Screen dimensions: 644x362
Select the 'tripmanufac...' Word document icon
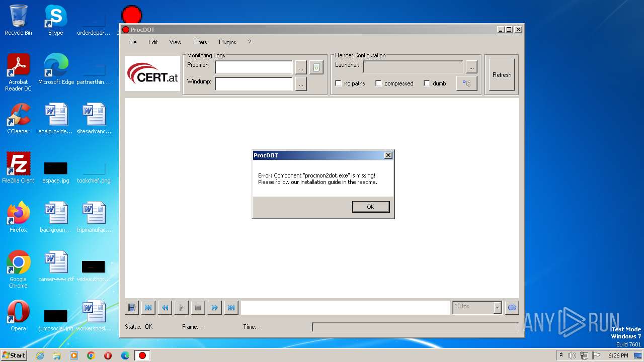(94, 217)
